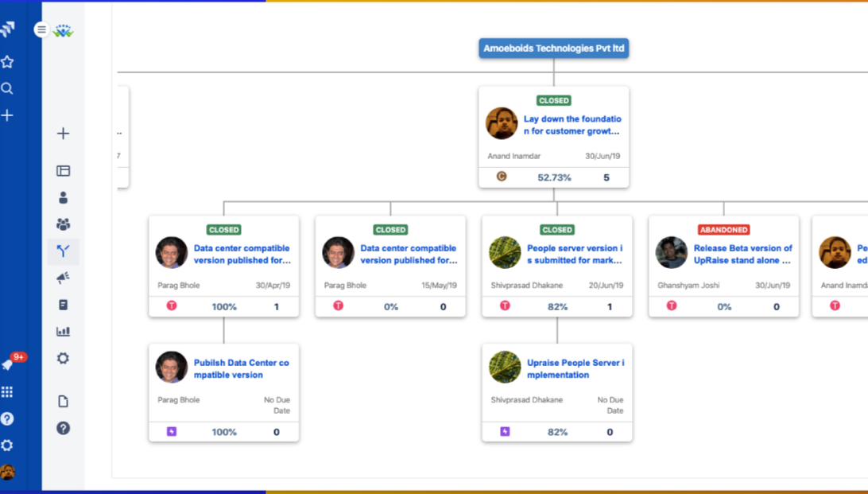Open the user profile avatar at bottom
The height and width of the screenshot is (494, 868).
point(7,472)
